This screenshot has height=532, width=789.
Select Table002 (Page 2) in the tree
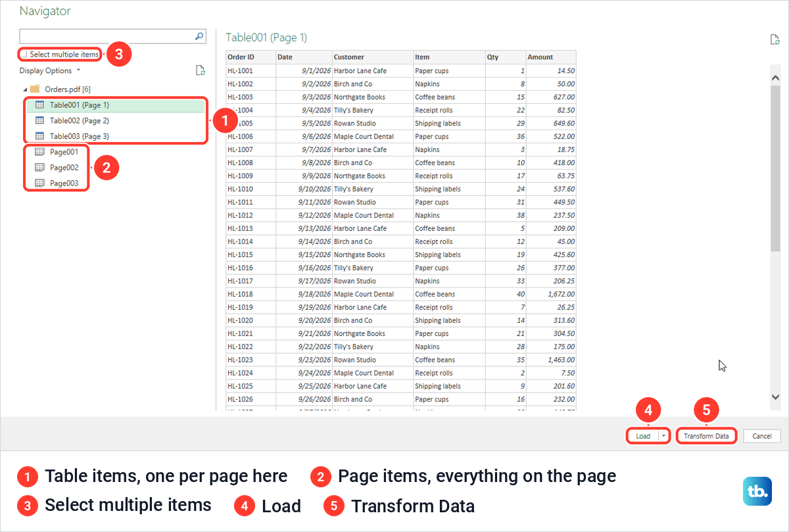tap(116, 120)
